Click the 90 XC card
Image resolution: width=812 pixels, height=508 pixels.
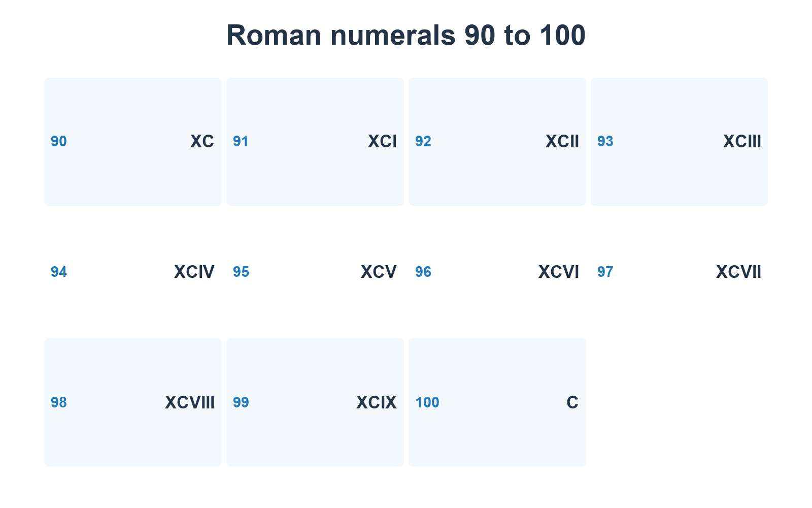(133, 142)
